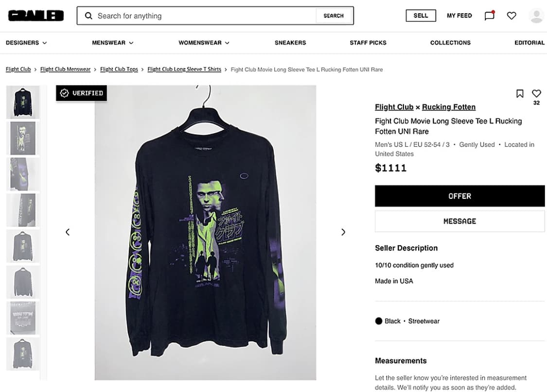Open the Rucking Fotten designer link

click(449, 107)
